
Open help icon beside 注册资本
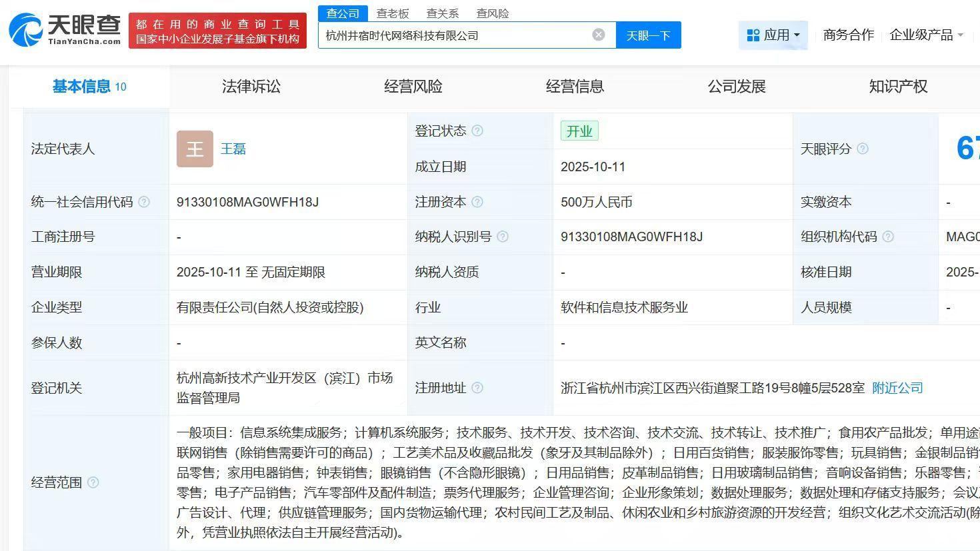pos(477,202)
